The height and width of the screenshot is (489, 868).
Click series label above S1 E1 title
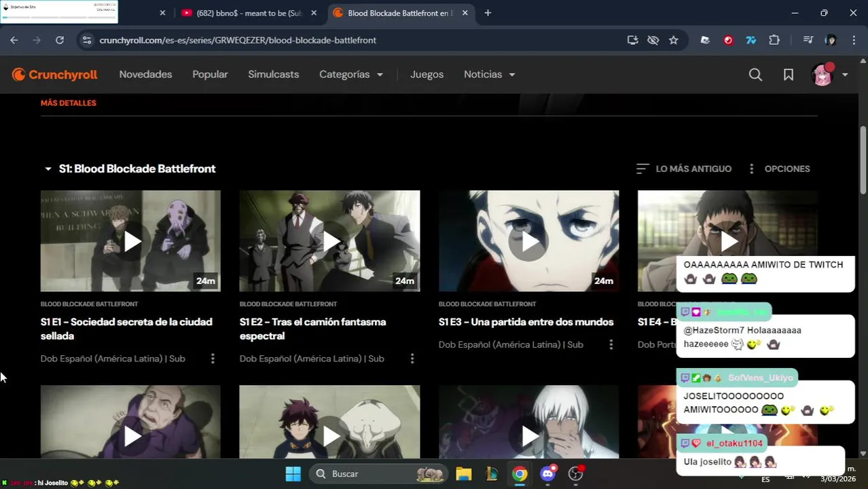(x=89, y=304)
